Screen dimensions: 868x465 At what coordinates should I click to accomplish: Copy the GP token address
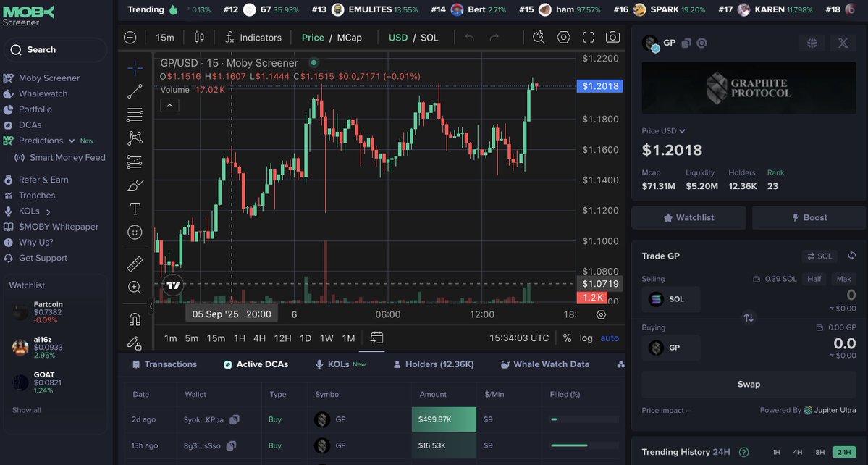(686, 43)
